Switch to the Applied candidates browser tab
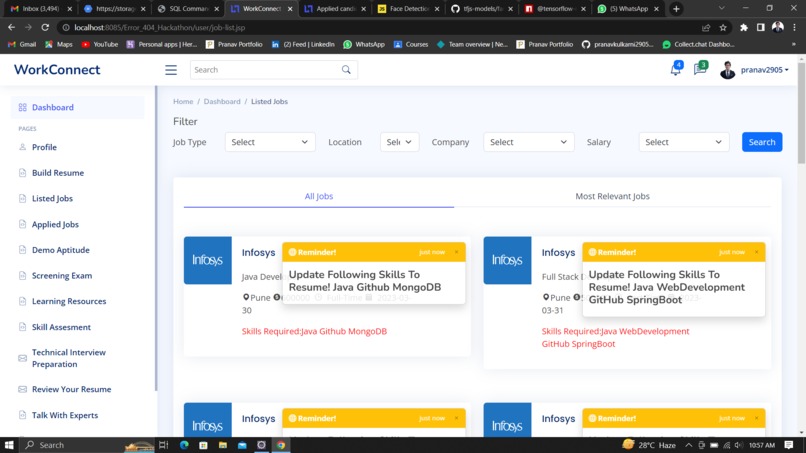This screenshot has width=806, height=453. (x=335, y=9)
